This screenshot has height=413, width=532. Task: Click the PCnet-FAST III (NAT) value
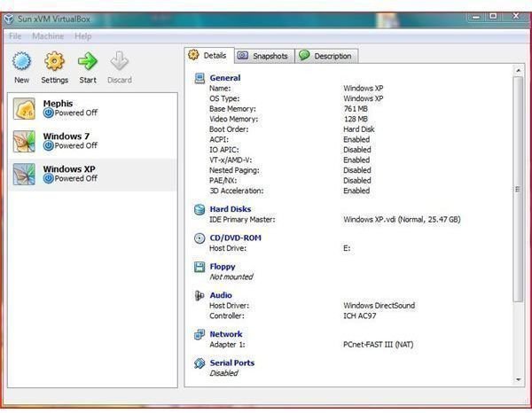[x=379, y=345]
